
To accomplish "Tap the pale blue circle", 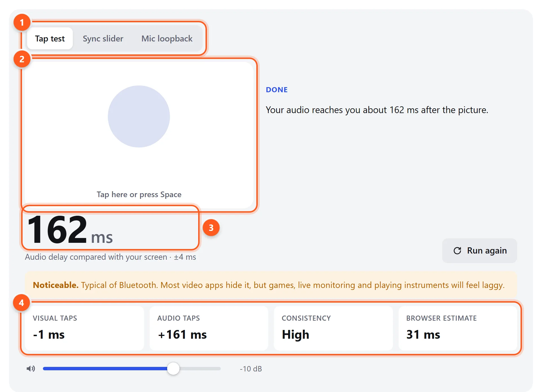I will pos(139,116).
